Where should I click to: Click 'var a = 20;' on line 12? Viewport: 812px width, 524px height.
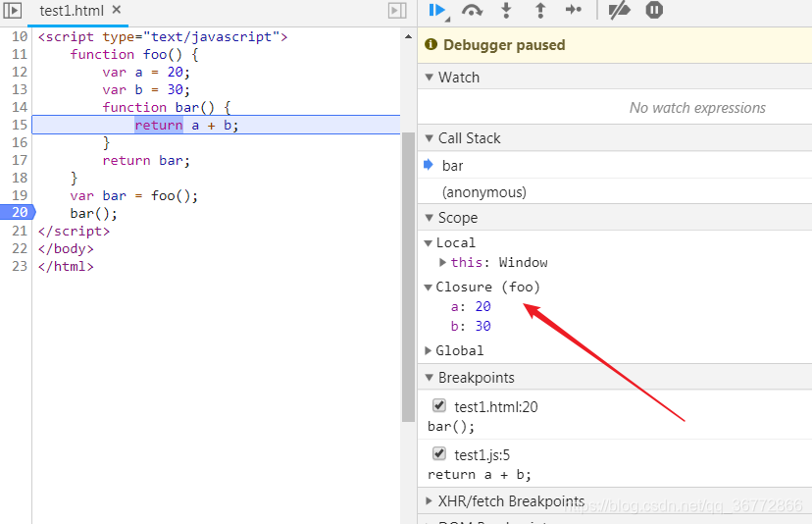[146, 72]
